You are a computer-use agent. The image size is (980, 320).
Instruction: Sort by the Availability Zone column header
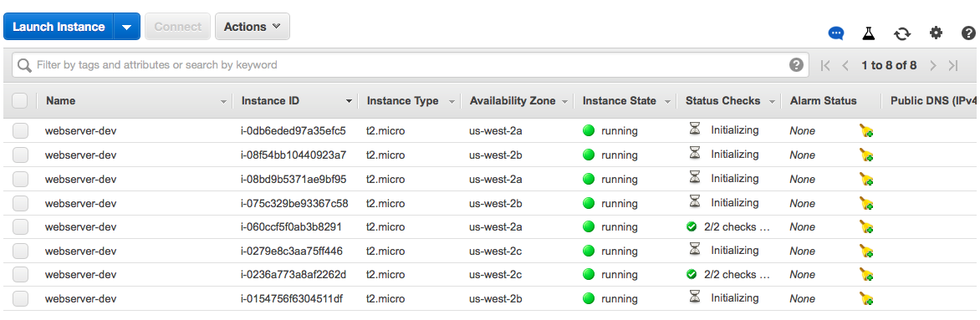(x=513, y=100)
